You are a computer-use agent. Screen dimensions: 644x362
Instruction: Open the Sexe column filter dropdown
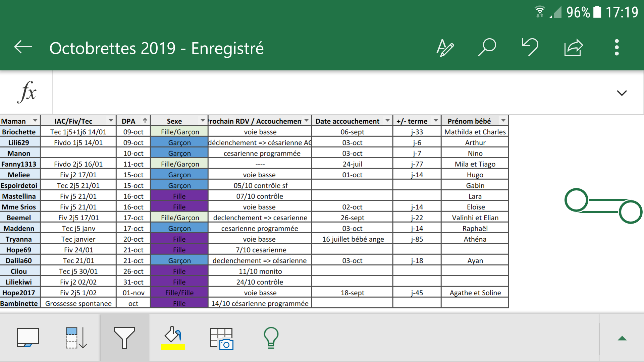[203, 121]
